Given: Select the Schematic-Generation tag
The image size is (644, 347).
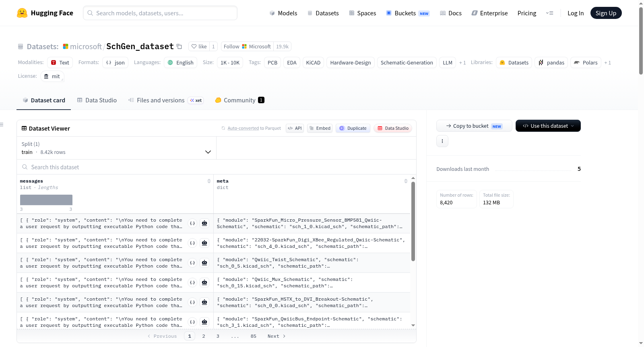Looking at the screenshot, I should 407,62.
